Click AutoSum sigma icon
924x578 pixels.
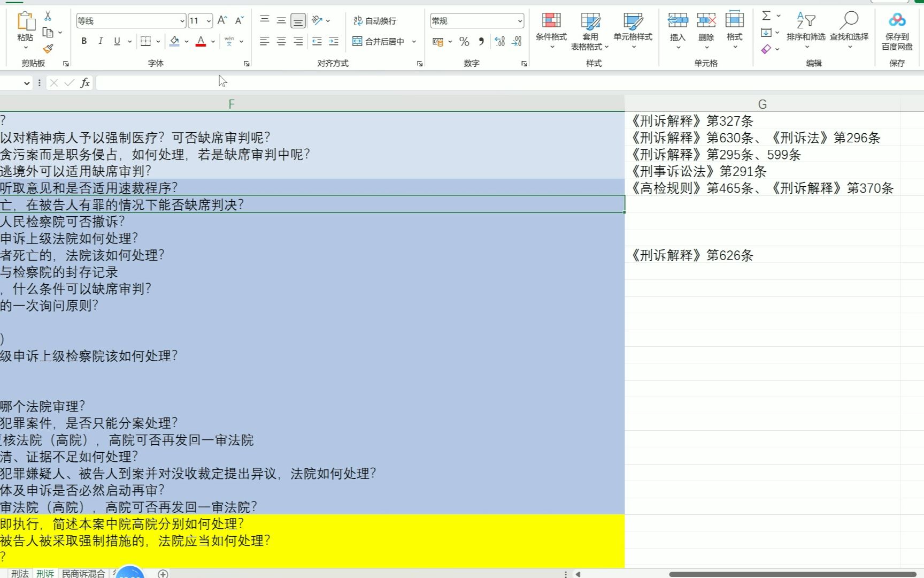pyautogui.click(x=766, y=16)
